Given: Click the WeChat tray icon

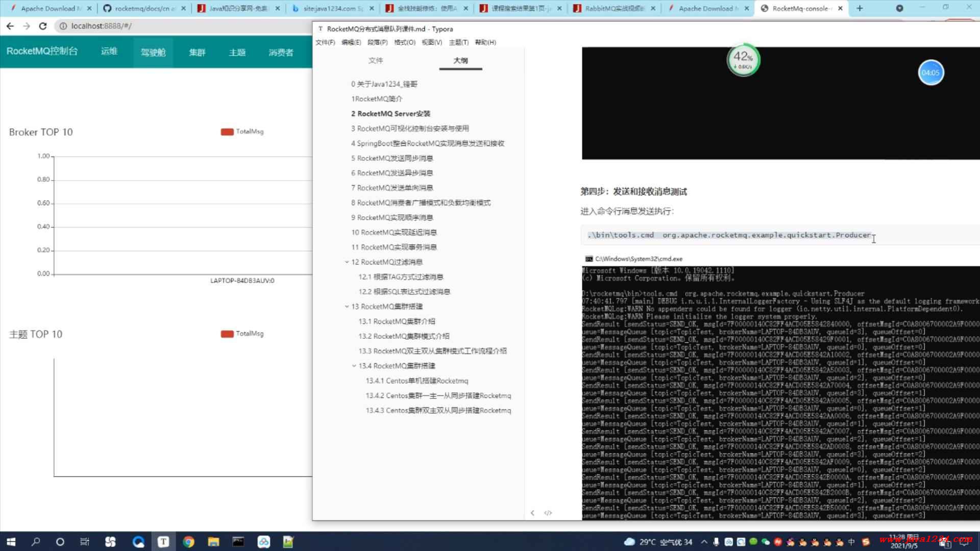Looking at the screenshot, I should (x=765, y=542).
